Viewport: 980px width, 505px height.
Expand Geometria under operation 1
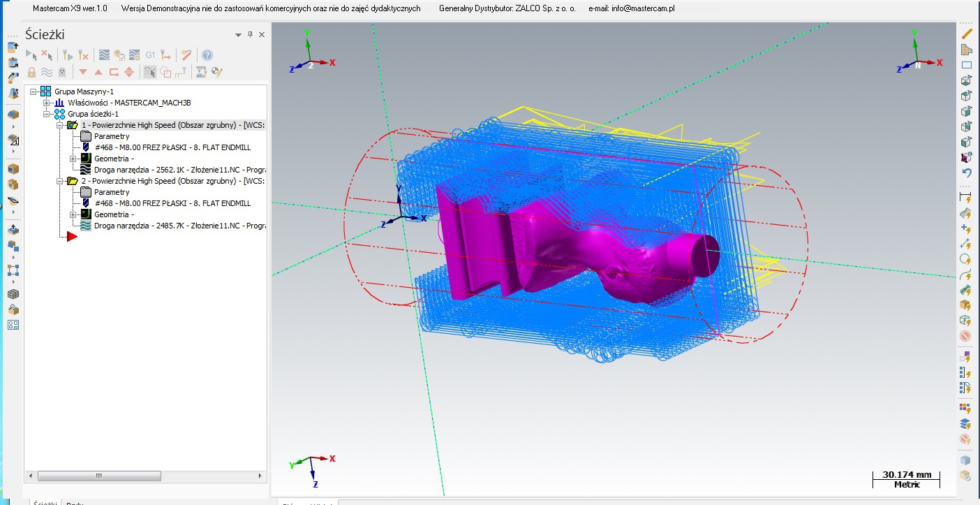(x=73, y=159)
